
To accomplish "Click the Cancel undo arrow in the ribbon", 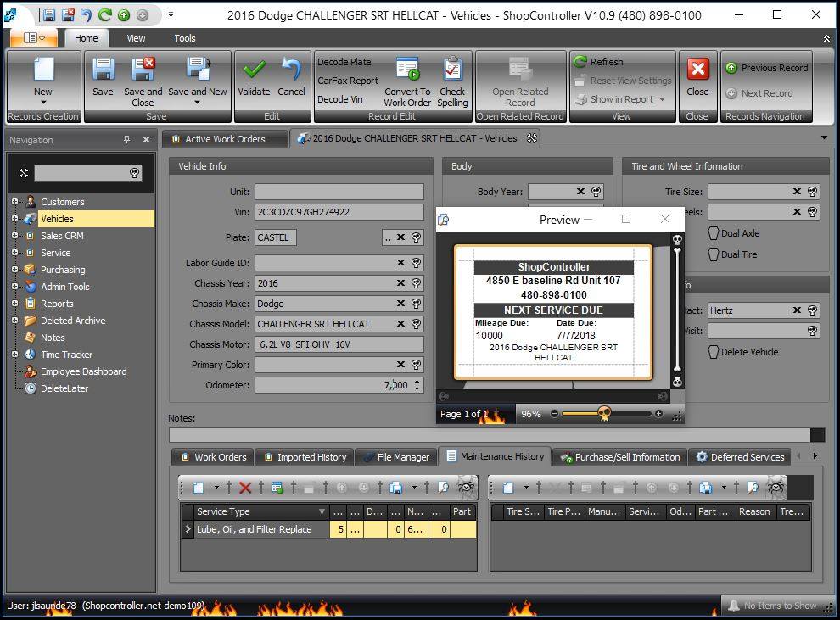I will pos(291,70).
